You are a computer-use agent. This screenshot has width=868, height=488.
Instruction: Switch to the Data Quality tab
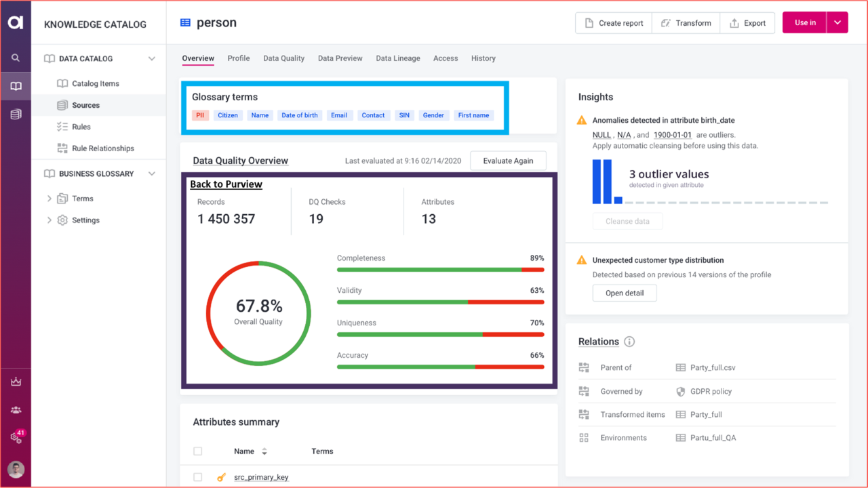tap(283, 58)
